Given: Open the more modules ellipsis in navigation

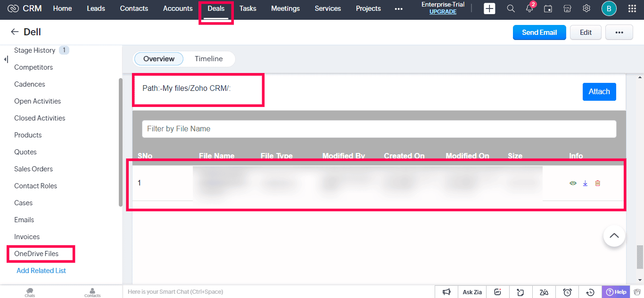Looking at the screenshot, I should pos(399,8).
